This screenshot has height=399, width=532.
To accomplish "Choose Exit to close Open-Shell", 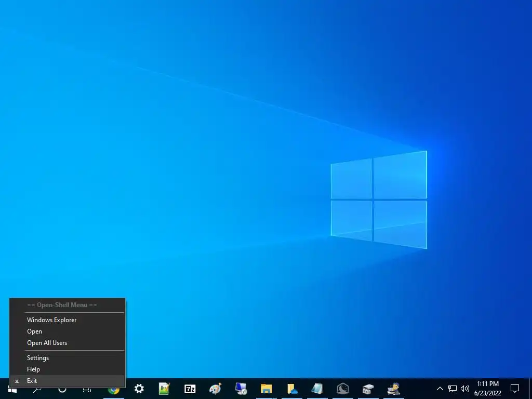I will (x=67, y=381).
